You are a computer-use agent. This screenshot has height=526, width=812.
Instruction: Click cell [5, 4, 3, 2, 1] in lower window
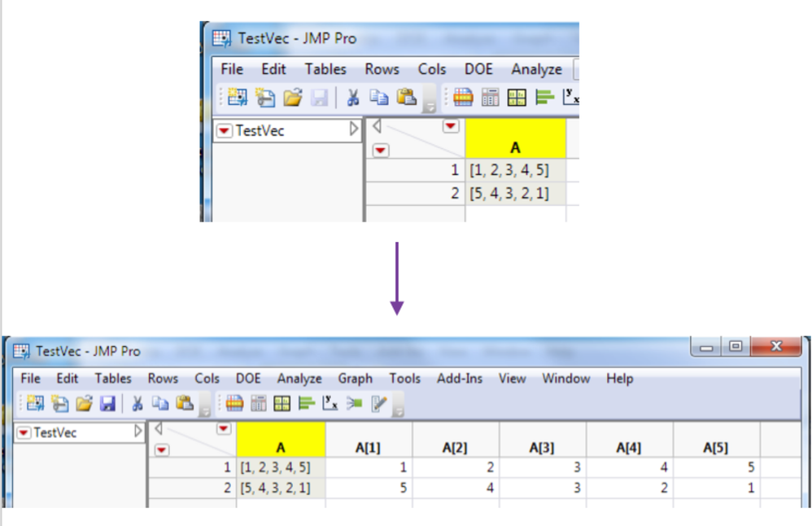click(281, 489)
